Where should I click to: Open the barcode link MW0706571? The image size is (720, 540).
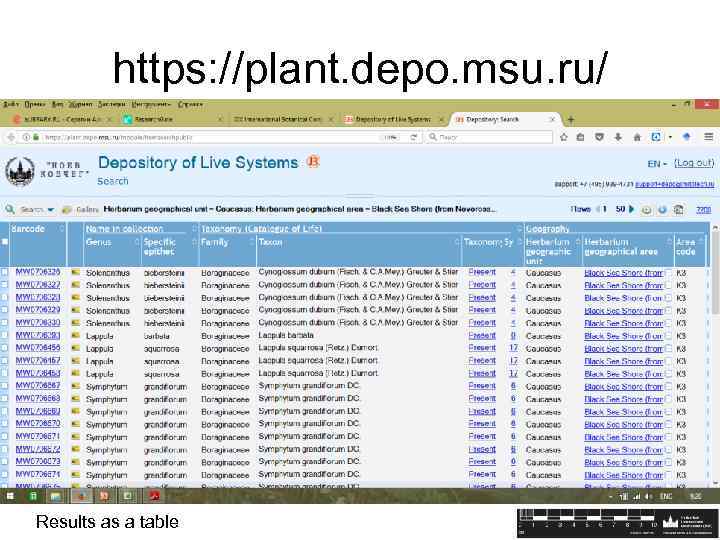pos(38,436)
